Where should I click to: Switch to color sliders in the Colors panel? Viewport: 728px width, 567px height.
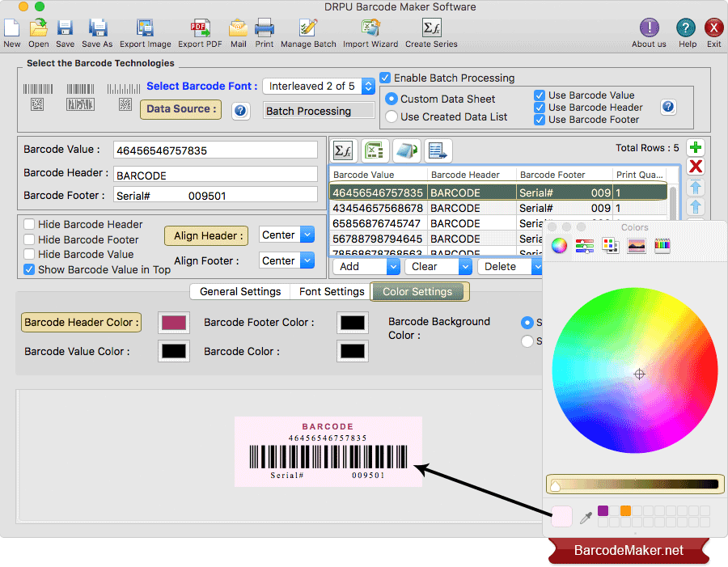tap(585, 246)
